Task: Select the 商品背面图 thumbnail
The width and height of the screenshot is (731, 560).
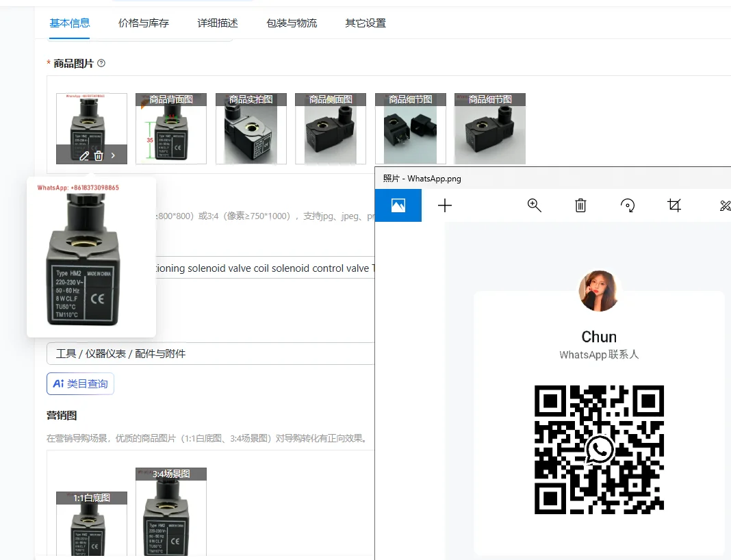Action: point(171,129)
